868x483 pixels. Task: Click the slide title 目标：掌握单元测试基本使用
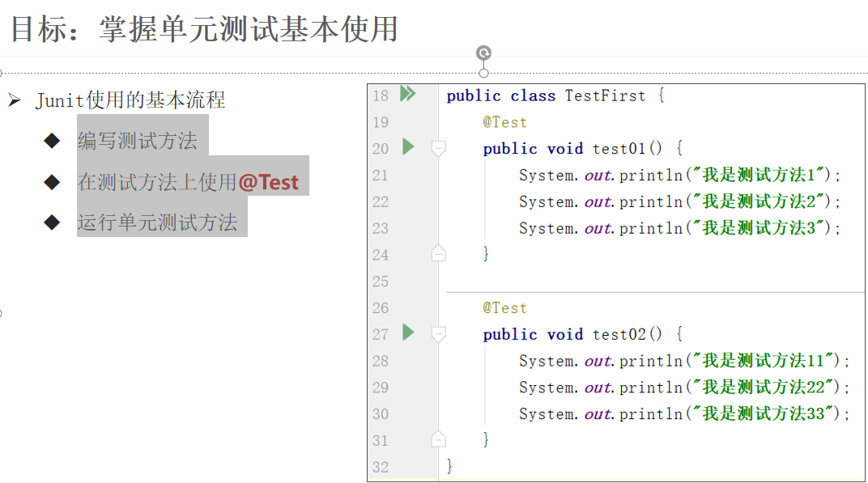point(204,29)
